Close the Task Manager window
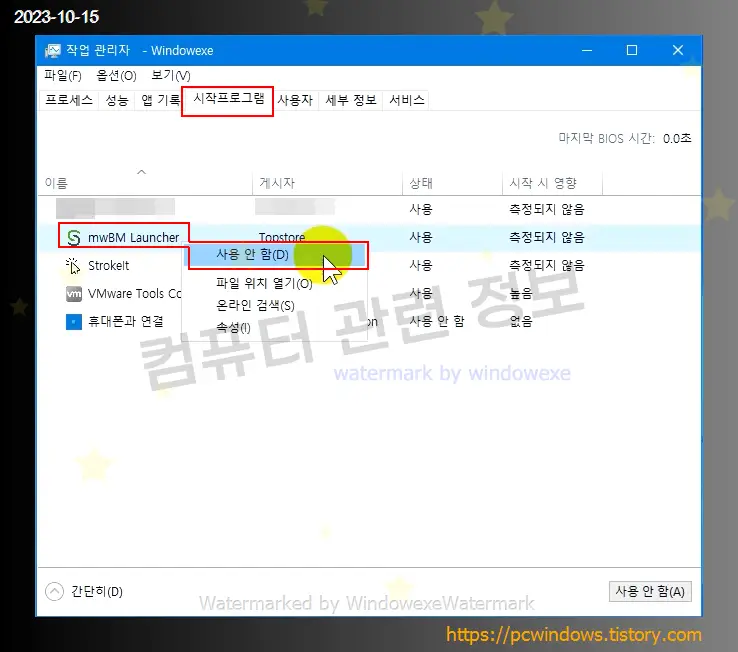 (x=678, y=50)
